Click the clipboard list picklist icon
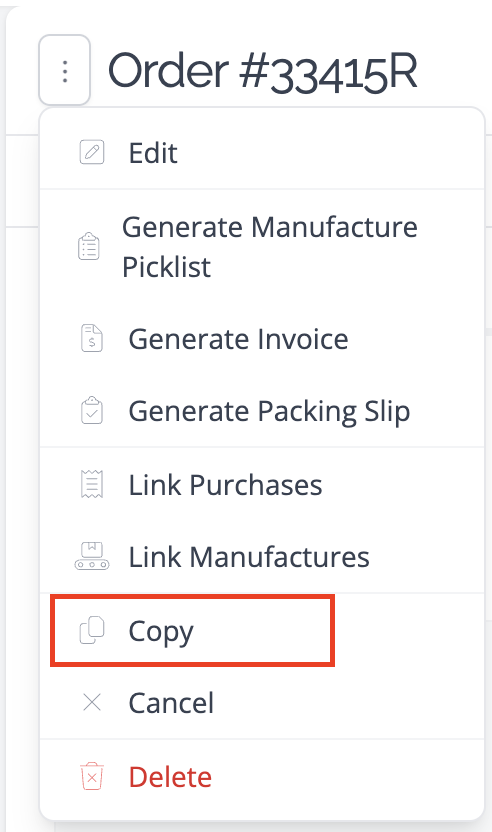This screenshot has height=832, width=492. tap(89, 247)
